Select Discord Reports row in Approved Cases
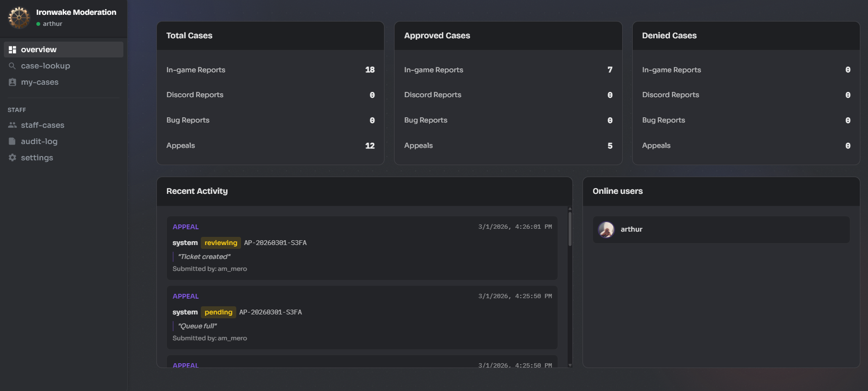The image size is (868, 391). [x=508, y=95]
